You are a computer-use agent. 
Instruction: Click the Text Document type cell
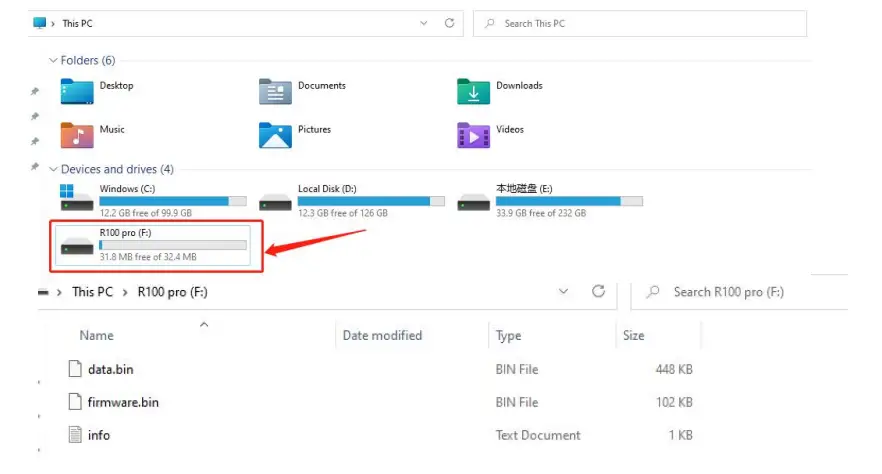pos(538,435)
